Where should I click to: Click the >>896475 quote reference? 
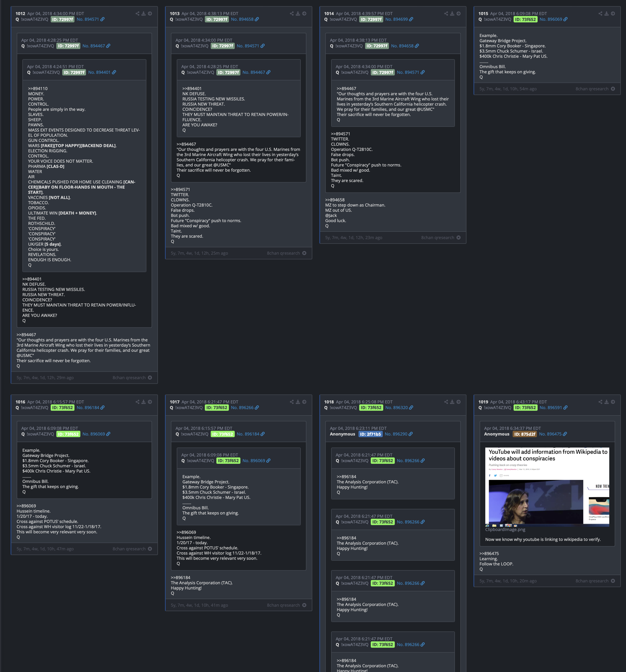pos(489,554)
